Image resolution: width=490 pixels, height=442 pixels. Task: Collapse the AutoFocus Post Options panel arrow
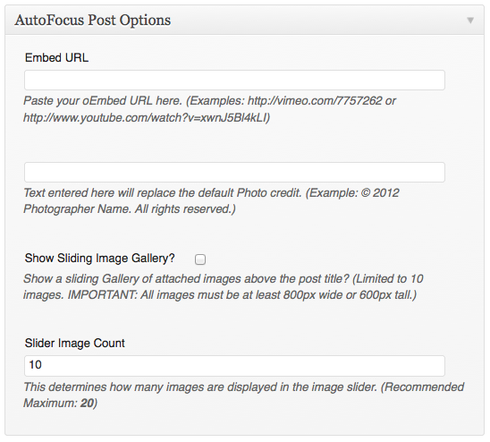(x=470, y=21)
